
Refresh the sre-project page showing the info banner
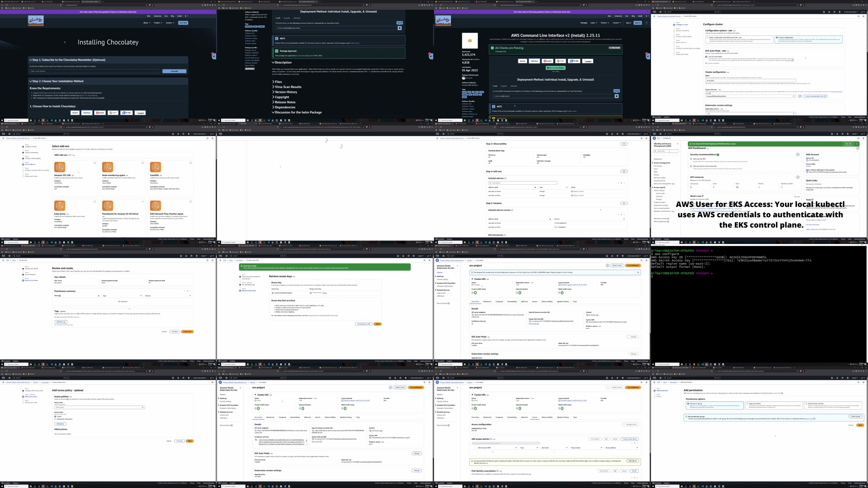(608, 265)
